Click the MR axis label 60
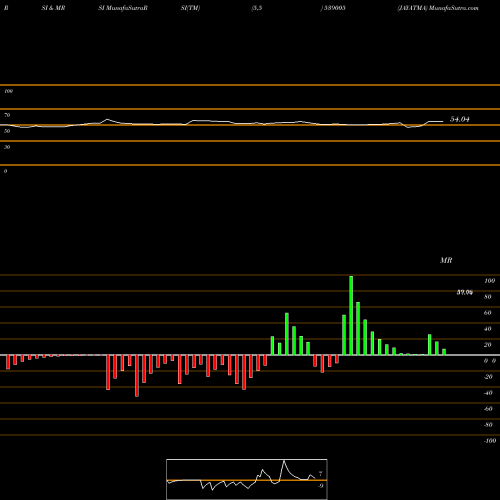 click(x=488, y=313)
